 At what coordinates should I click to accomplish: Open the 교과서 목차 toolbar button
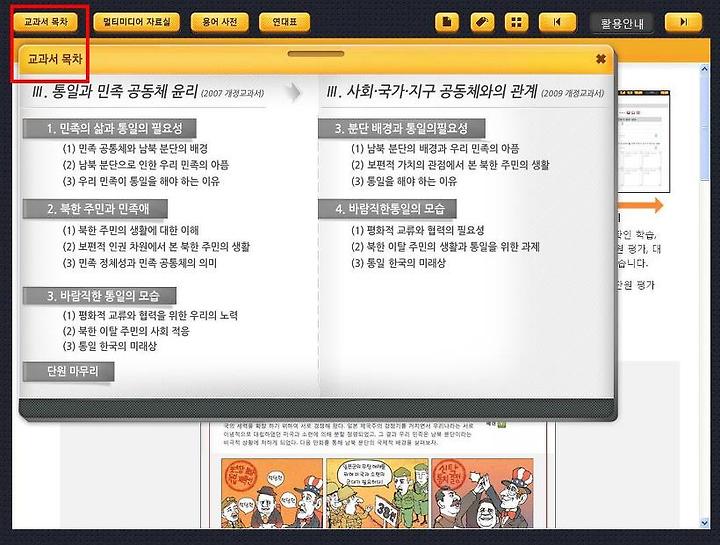point(45,22)
